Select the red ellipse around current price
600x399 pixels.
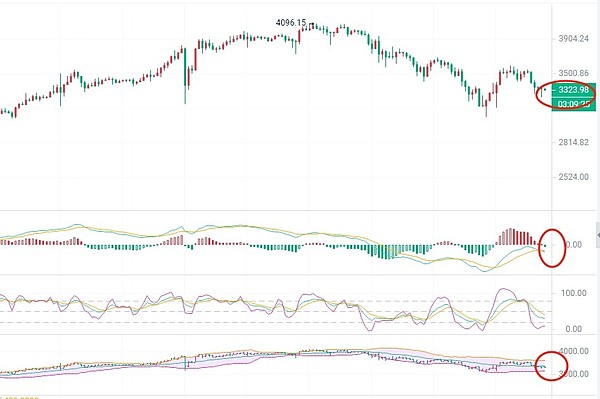566,95
